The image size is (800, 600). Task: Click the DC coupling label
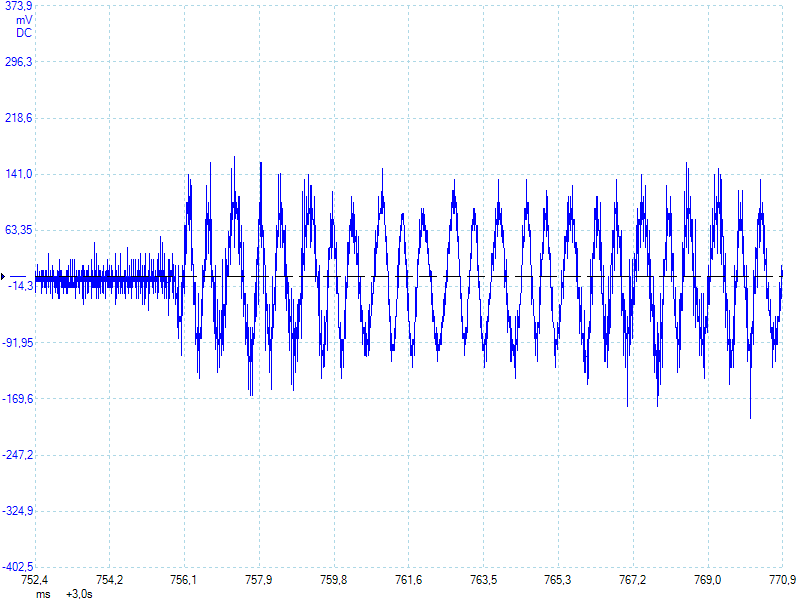click(x=24, y=33)
